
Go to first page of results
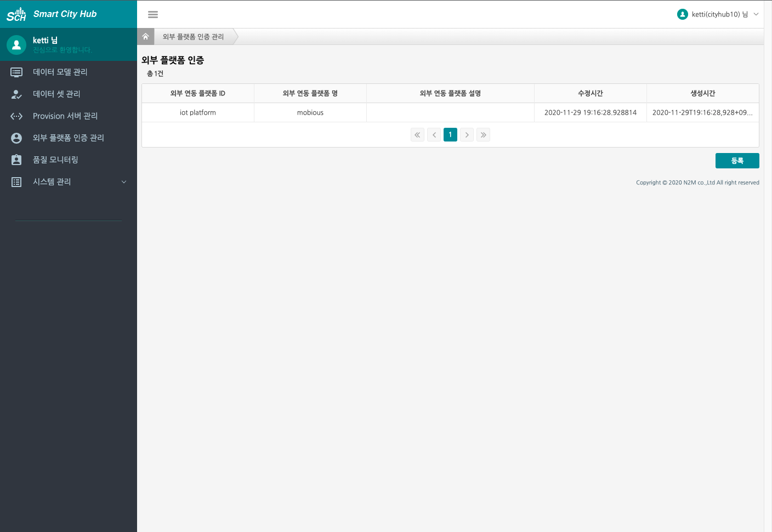point(417,135)
